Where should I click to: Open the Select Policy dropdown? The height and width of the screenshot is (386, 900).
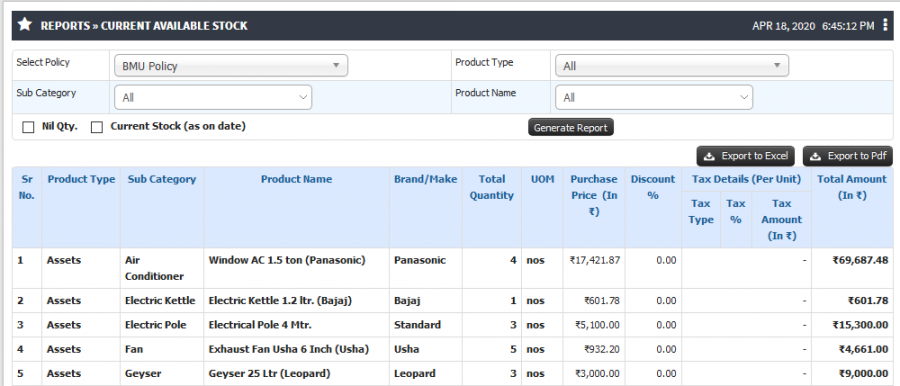point(231,65)
